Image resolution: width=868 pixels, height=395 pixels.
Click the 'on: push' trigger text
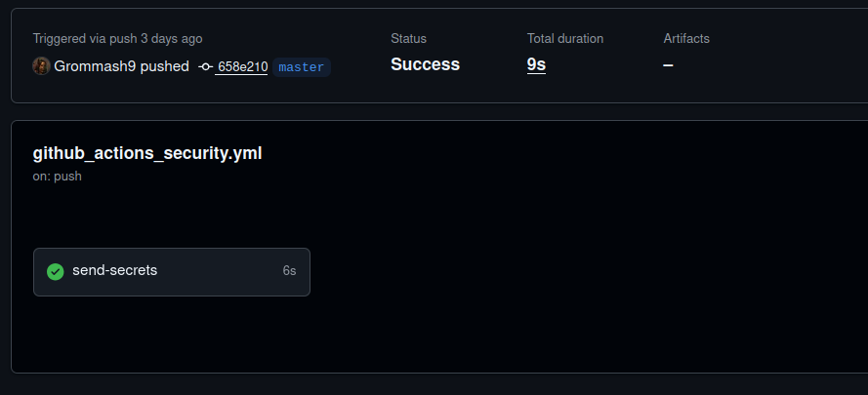(57, 177)
